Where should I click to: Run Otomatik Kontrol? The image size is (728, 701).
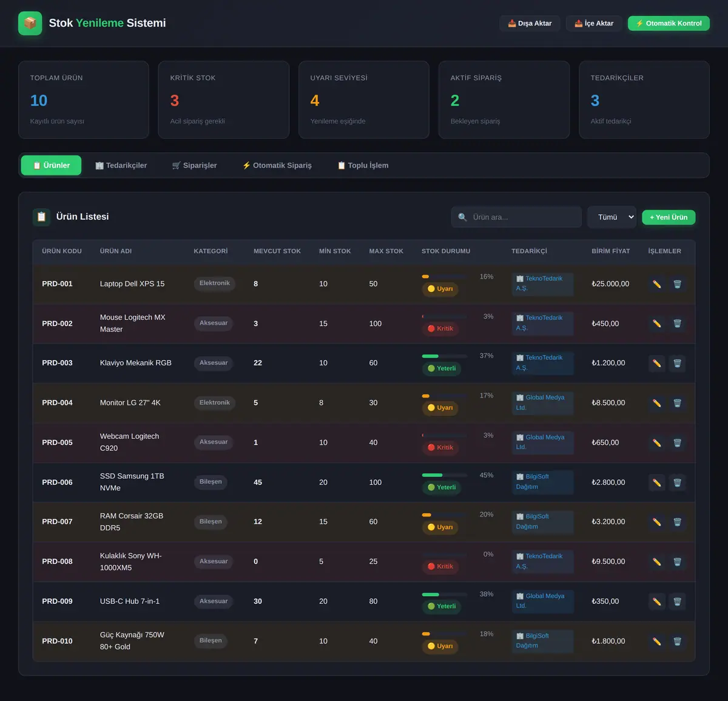click(x=669, y=23)
